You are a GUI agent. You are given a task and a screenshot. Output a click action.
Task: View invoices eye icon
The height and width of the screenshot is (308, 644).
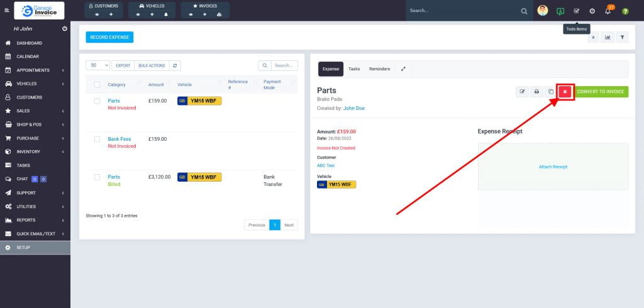click(x=191, y=14)
